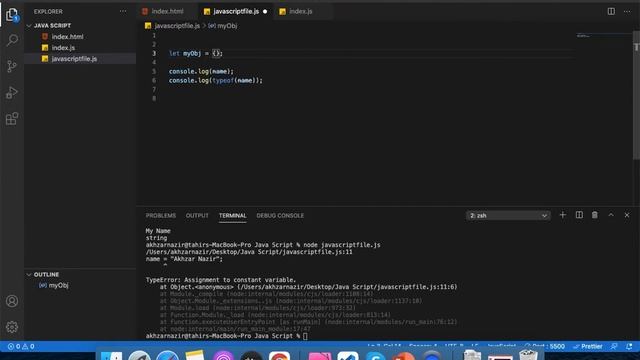This screenshot has width=640, height=360.
Task: Open the Accounts menu icon
Action: [x=12, y=301]
